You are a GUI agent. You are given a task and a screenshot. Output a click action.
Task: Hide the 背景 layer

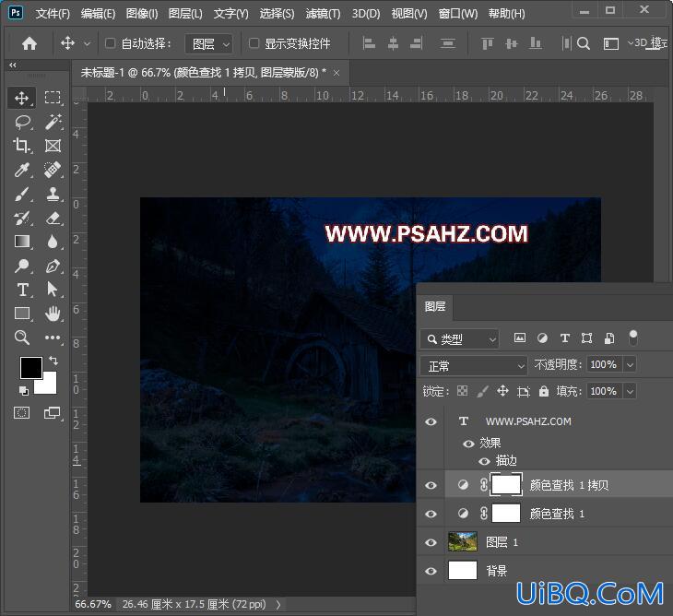pyautogui.click(x=431, y=571)
